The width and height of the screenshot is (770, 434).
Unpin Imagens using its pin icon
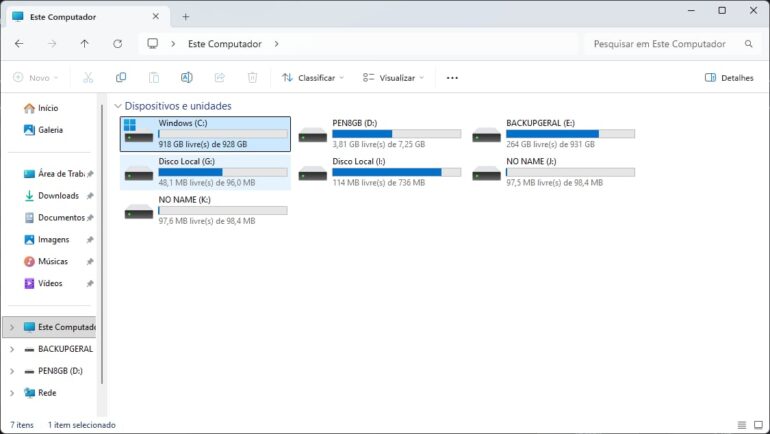coord(90,240)
